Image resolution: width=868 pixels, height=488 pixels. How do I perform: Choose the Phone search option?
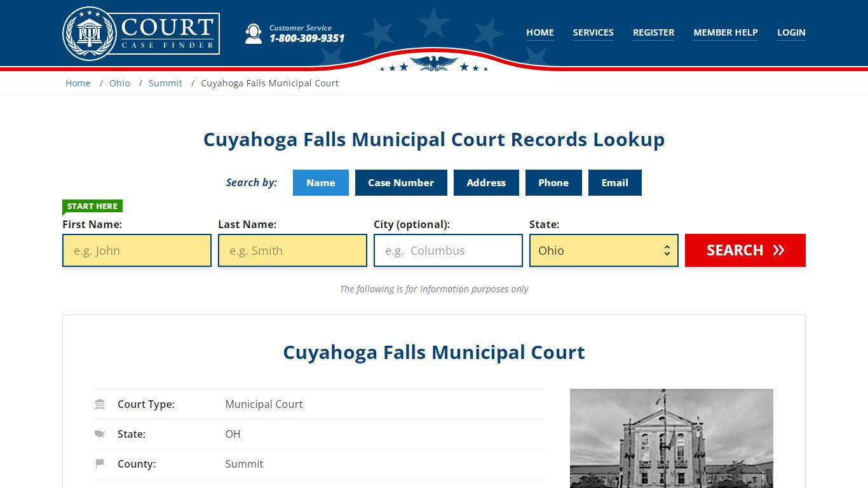(x=553, y=182)
